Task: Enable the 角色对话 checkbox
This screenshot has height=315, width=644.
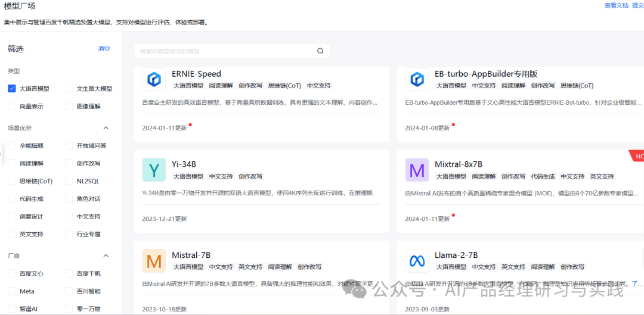Action: click(x=69, y=198)
